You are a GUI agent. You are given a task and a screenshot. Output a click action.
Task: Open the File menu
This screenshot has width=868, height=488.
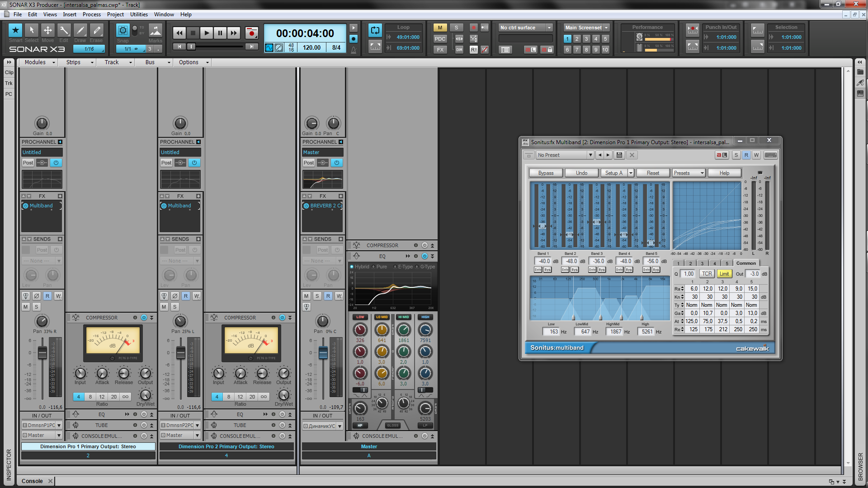pos(18,14)
